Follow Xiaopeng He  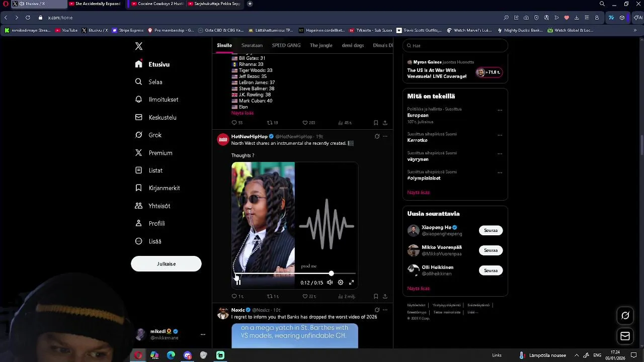point(491,230)
